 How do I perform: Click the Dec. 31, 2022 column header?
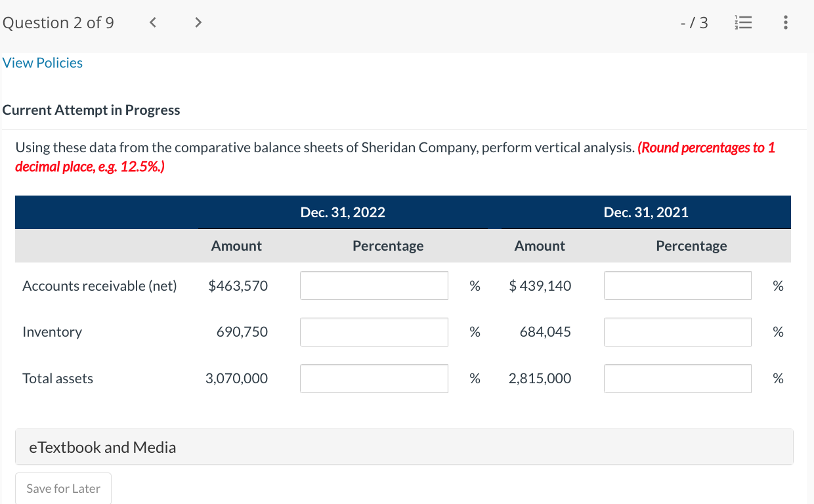tap(343, 212)
